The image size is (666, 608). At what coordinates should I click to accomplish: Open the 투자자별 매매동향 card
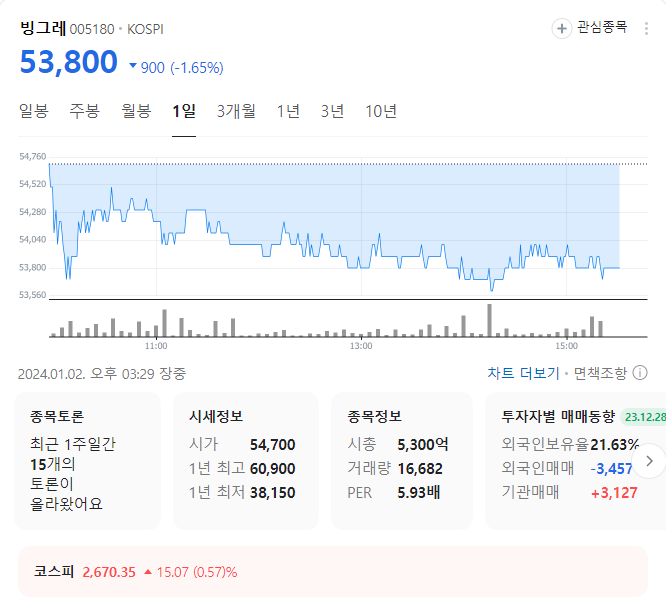576,461
